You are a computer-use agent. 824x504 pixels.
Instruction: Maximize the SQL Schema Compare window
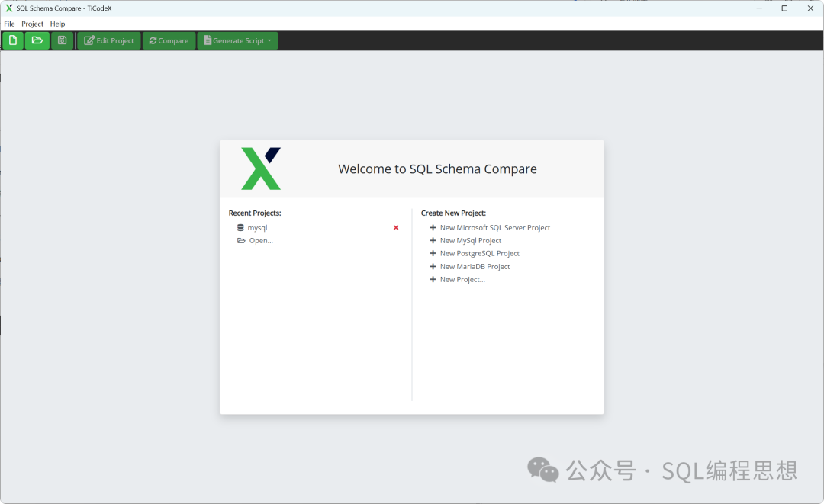pyautogui.click(x=784, y=8)
